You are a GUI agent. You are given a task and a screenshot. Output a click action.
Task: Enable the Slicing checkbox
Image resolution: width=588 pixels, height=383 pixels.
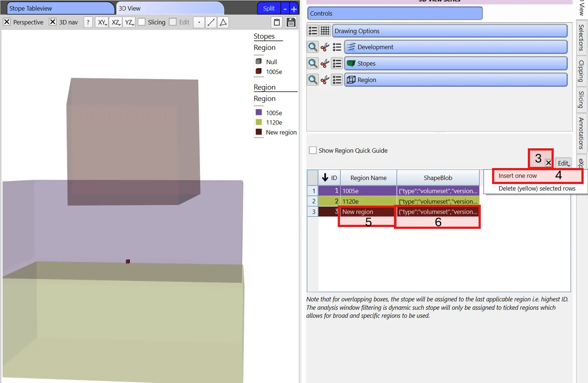[142, 22]
